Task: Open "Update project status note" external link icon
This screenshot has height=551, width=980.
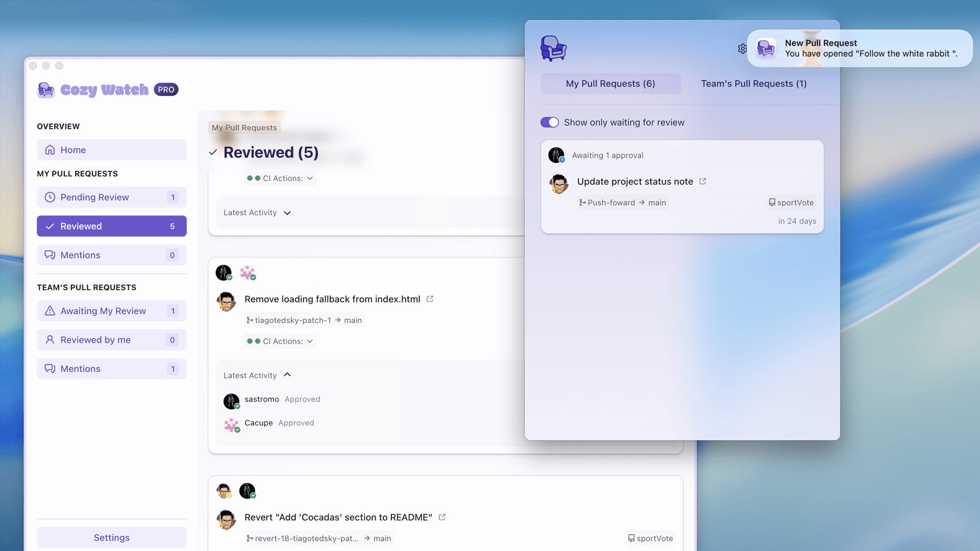Action: click(703, 181)
